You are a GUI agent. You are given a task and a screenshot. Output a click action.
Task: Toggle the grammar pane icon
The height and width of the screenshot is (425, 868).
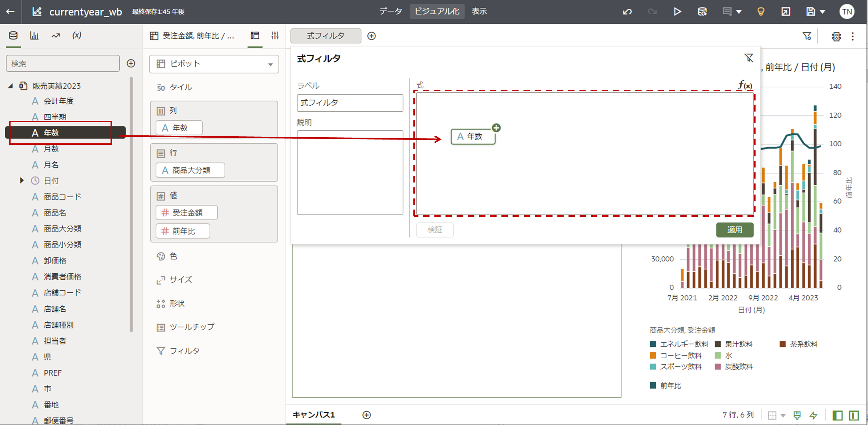[255, 36]
